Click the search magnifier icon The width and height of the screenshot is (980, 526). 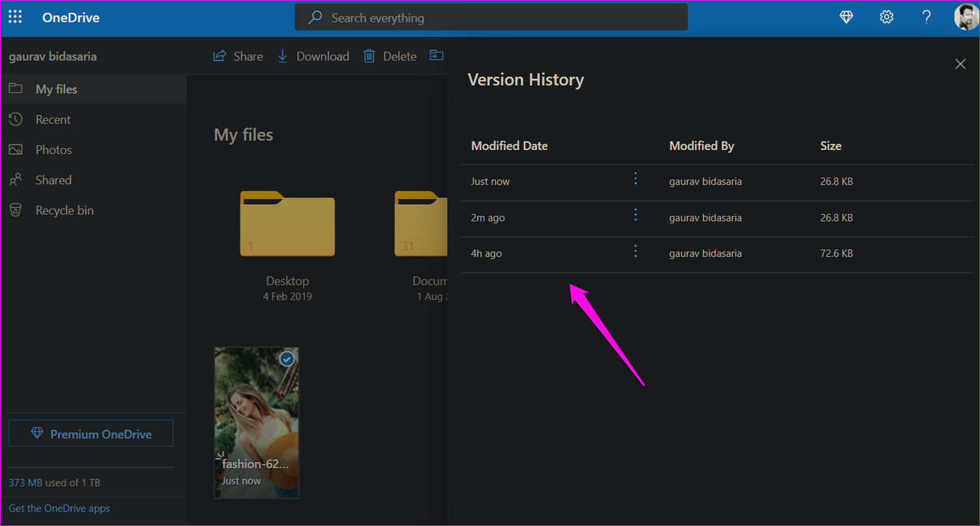click(315, 18)
